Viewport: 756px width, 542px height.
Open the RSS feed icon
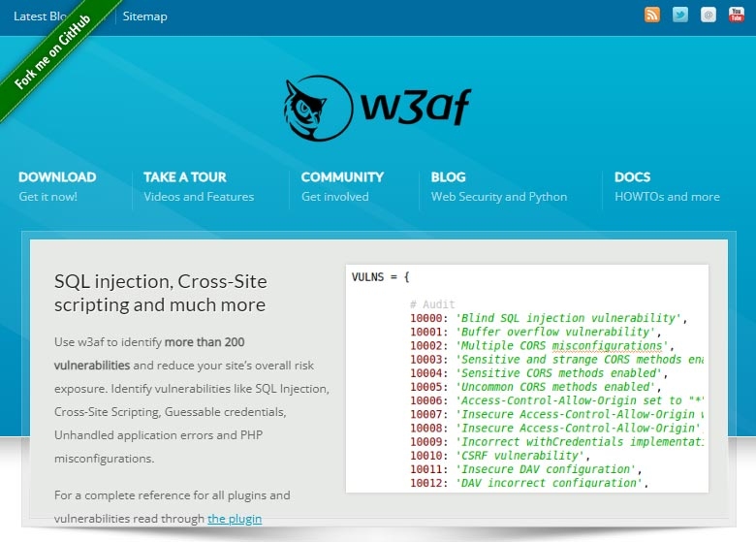click(652, 15)
